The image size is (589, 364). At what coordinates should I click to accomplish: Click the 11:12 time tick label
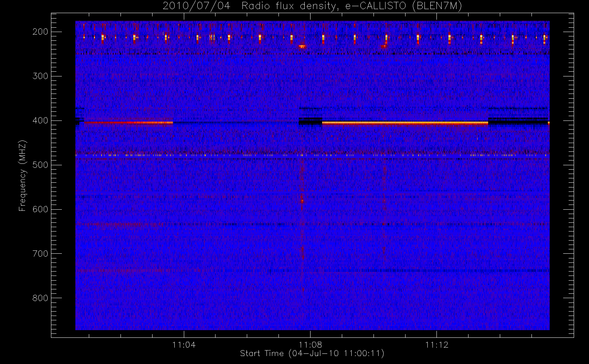pyautogui.click(x=437, y=345)
